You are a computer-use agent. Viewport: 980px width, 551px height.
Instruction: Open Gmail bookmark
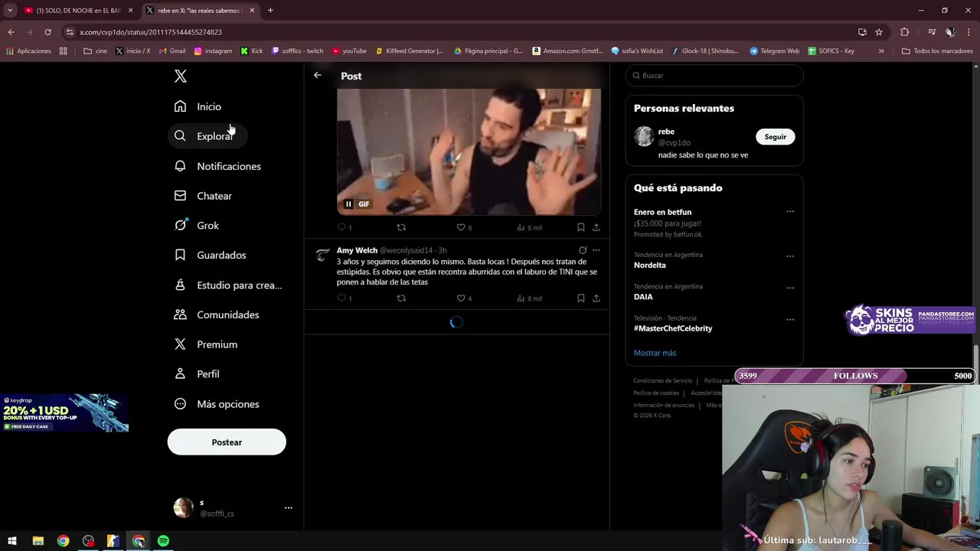tap(172, 51)
